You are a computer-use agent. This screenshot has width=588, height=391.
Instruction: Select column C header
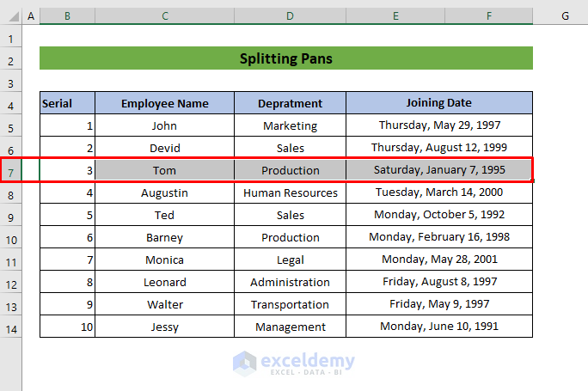(x=164, y=16)
